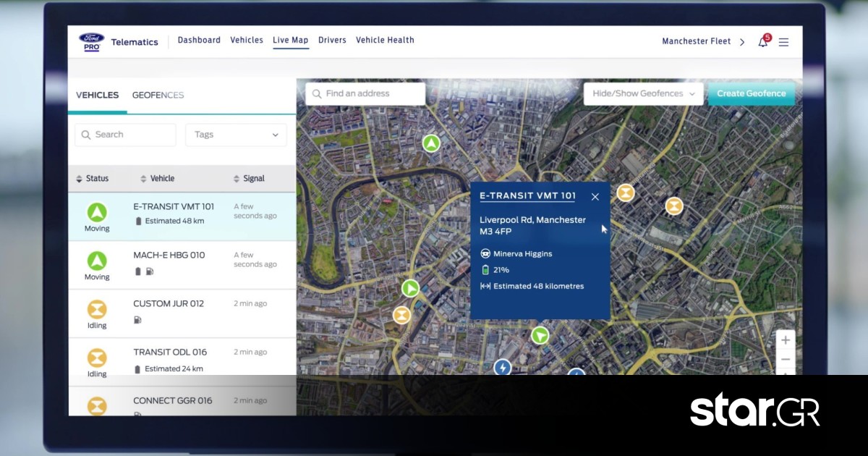868x456 pixels.
Task: Switch to the GEOFENCES tab
Action: (158, 96)
